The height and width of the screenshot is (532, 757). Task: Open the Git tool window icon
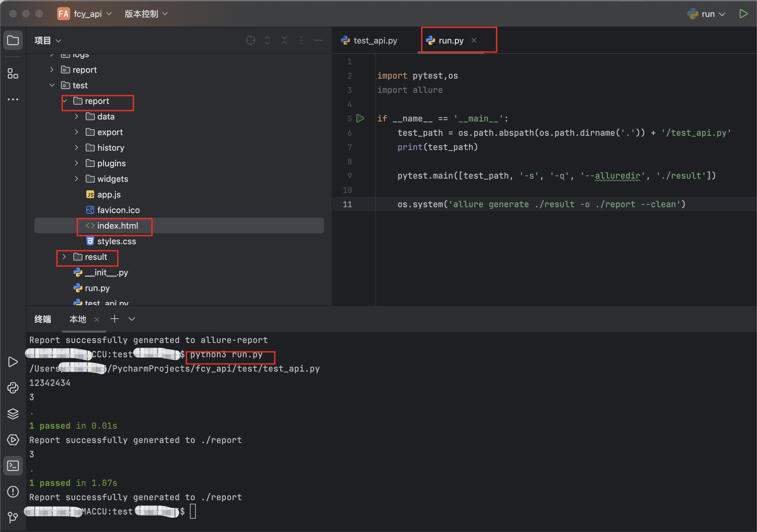(x=13, y=517)
